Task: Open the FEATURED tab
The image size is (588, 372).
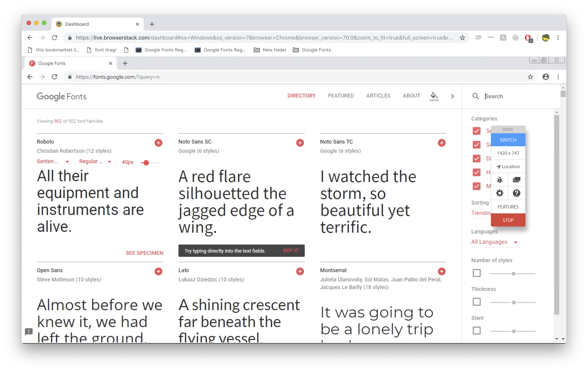Action: pos(341,96)
